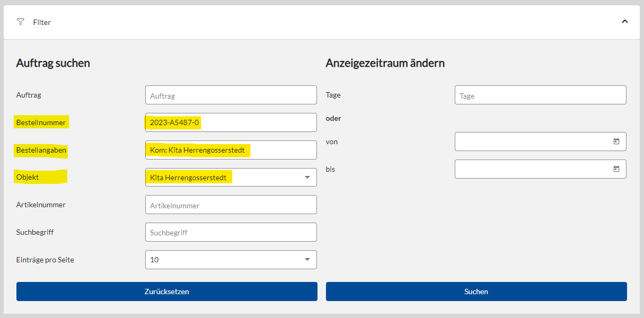The width and height of the screenshot is (644, 318).
Task: Click the Bestellangaben field 'Kom: Kita Herrengosserstedt'
Action: [231, 150]
